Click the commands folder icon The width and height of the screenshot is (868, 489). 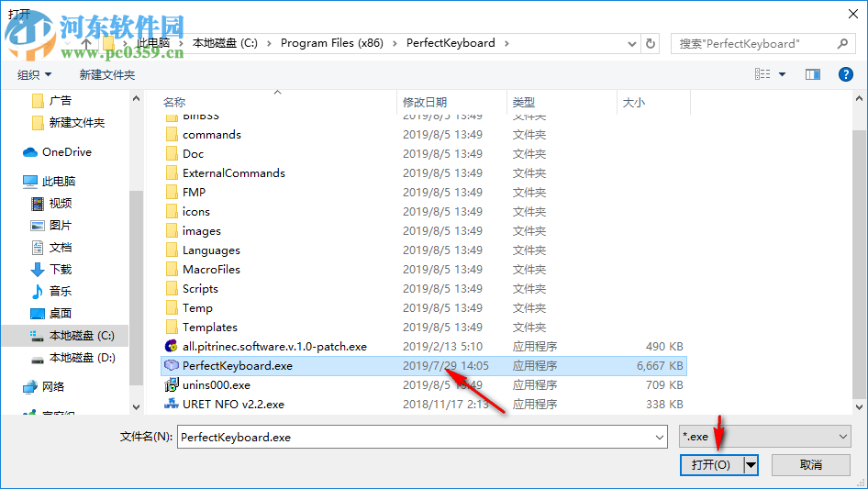click(x=172, y=135)
